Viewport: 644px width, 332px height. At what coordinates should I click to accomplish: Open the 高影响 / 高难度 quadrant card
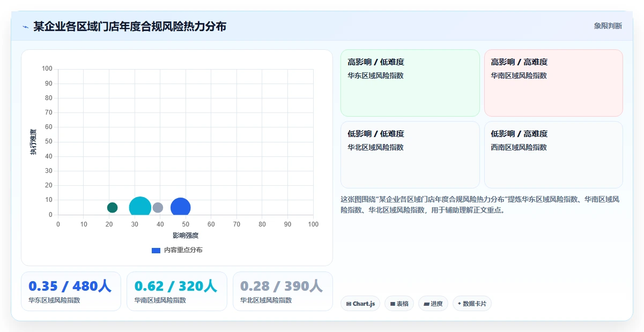(553, 83)
